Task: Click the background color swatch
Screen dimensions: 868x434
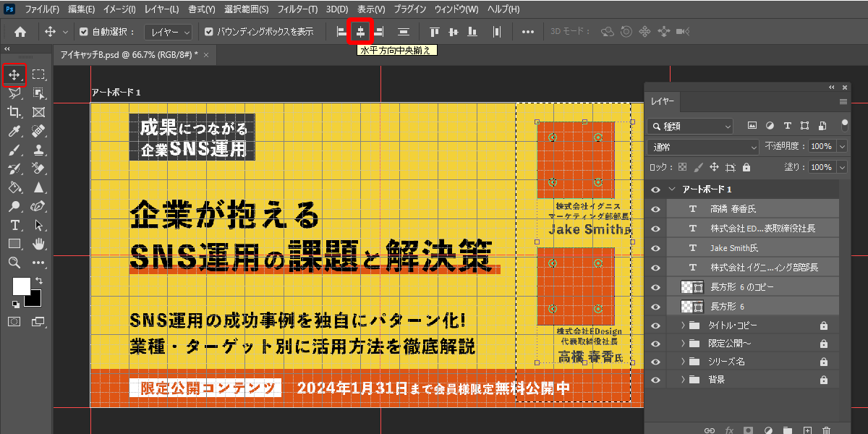Action: (x=33, y=298)
